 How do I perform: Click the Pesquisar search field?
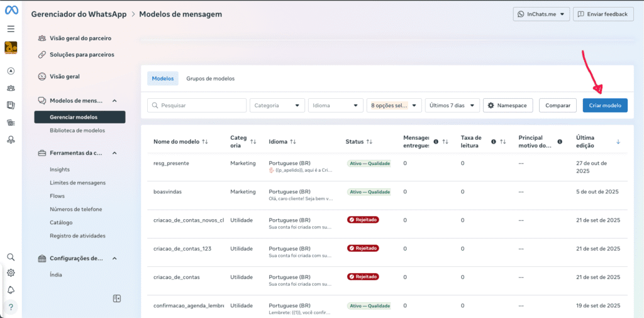tap(197, 106)
